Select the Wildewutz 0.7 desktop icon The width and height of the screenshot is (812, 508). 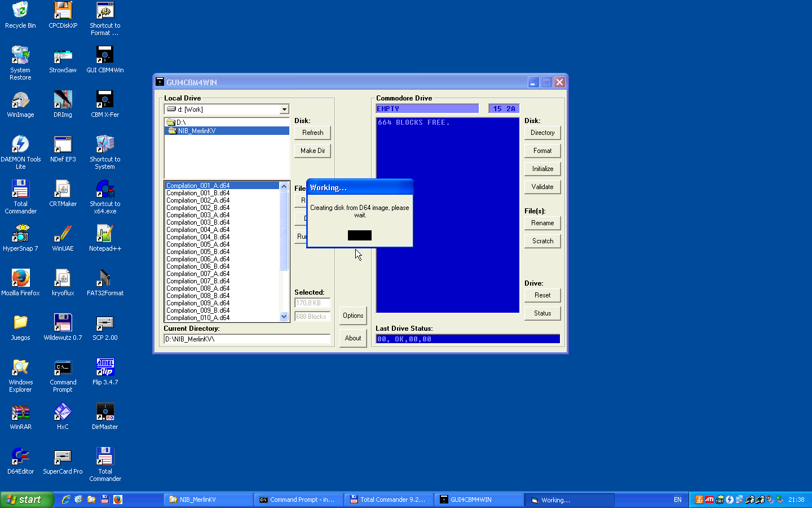tap(63, 327)
